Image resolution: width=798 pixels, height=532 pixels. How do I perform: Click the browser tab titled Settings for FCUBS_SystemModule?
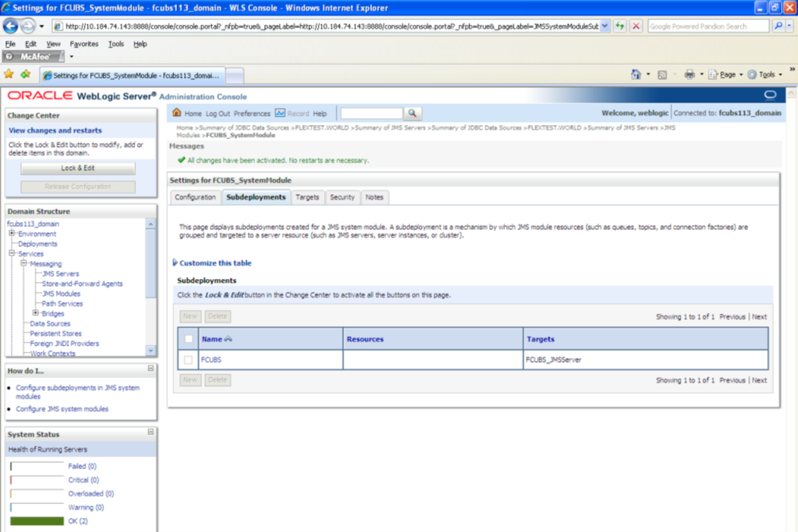coord(132,75)
